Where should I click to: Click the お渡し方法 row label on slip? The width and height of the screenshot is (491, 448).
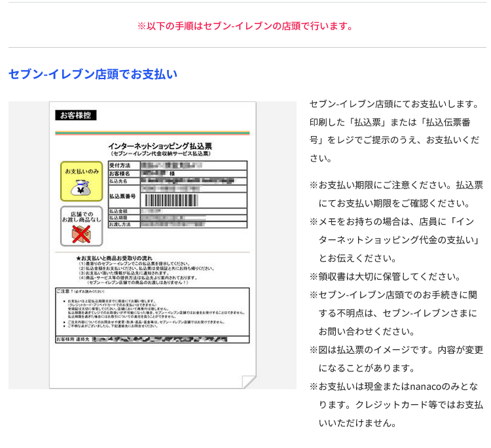click(120, 224)
